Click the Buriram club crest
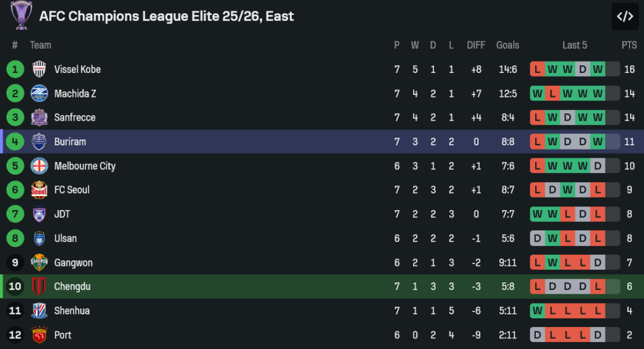 [40, 141]
